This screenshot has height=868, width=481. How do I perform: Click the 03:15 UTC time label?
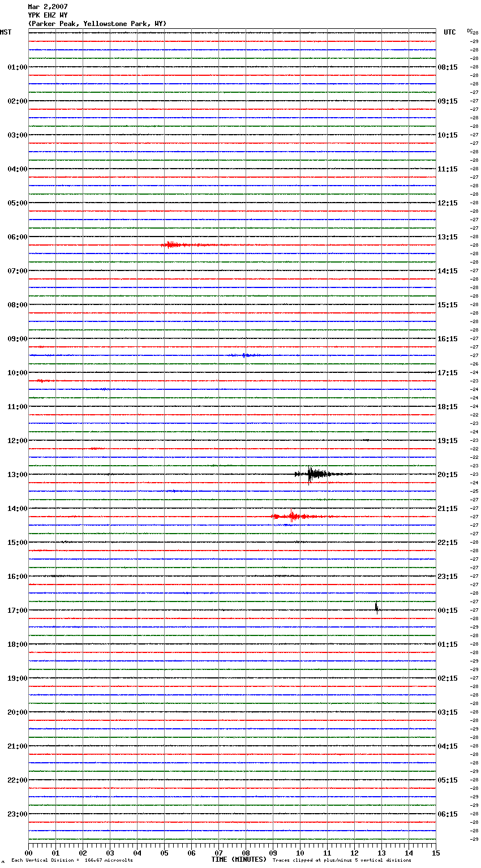(448, 712)
